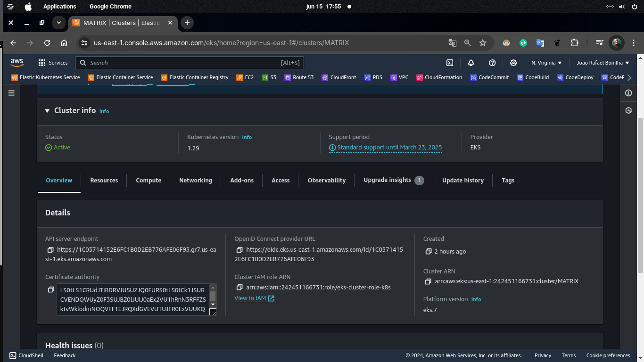Open the CloudFormation shortcut

439,77
